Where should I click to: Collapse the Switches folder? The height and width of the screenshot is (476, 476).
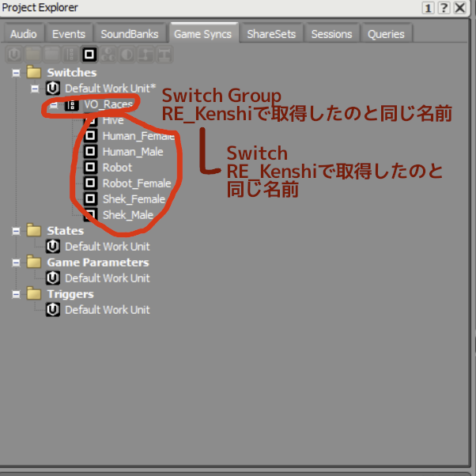16,73
